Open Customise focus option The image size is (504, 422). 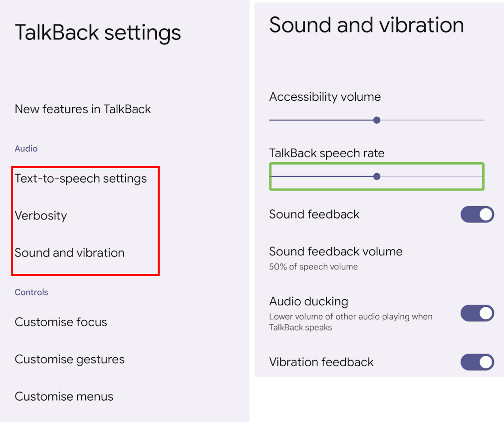point(61,322)
